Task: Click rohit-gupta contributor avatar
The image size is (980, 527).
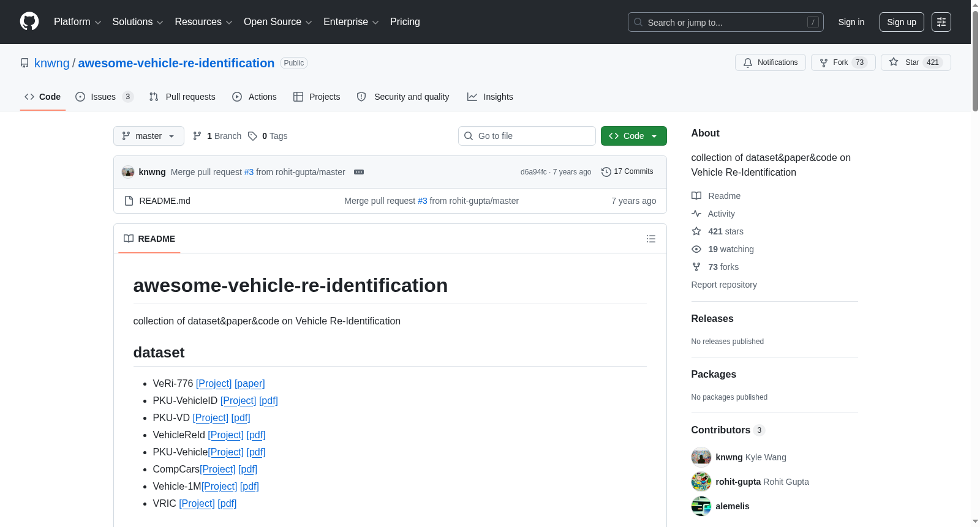Action: [701, 482]
